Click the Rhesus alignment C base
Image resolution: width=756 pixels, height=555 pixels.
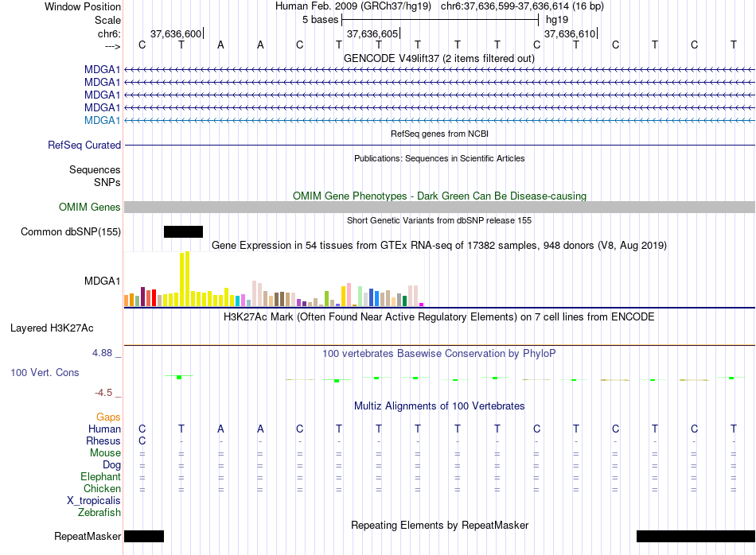click(142, 441)
